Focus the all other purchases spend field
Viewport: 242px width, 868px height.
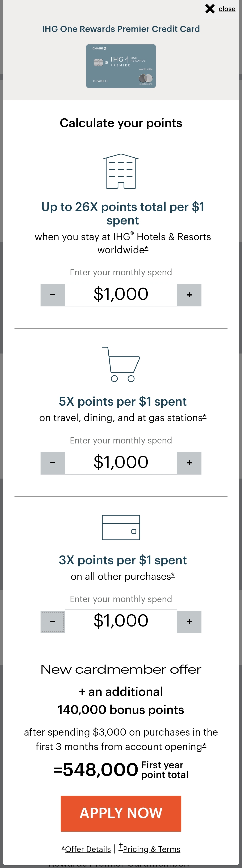pyautogui.click(x=121, y=621)
